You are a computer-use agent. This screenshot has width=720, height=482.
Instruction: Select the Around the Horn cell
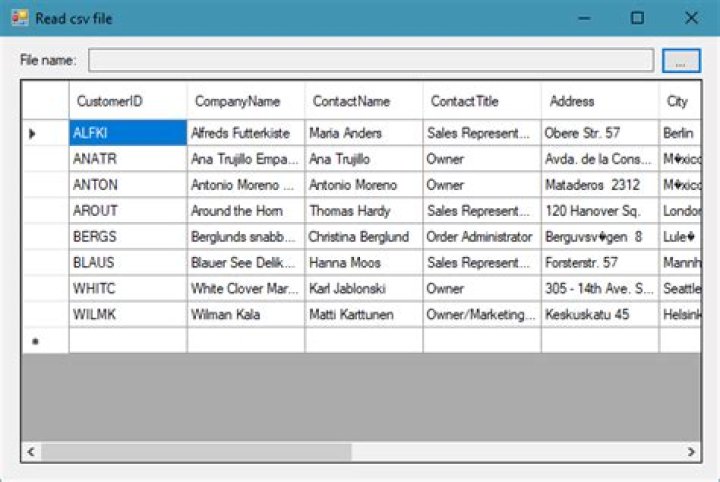click(246, 211)
